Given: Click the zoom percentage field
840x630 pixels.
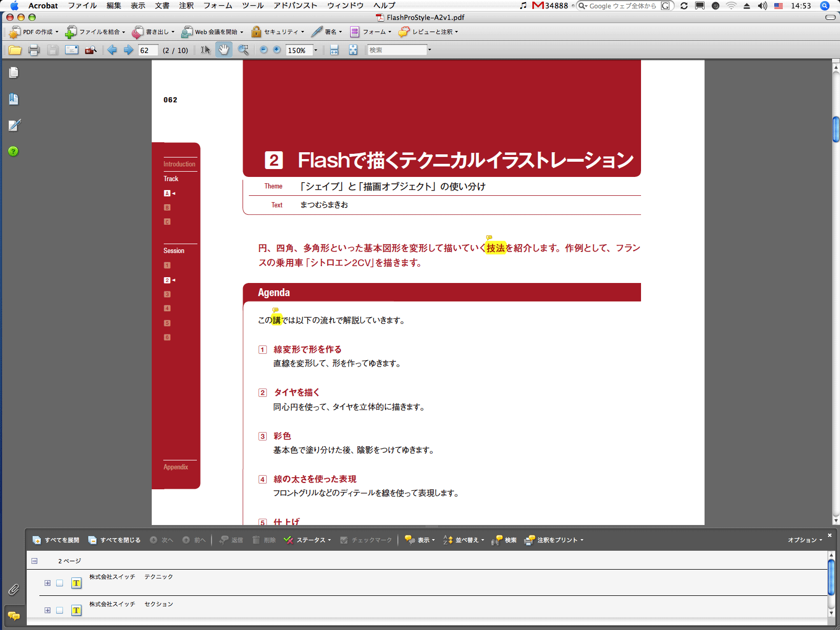Looking at the screenshot, I should pyautogui.click(x=299, y=50).
